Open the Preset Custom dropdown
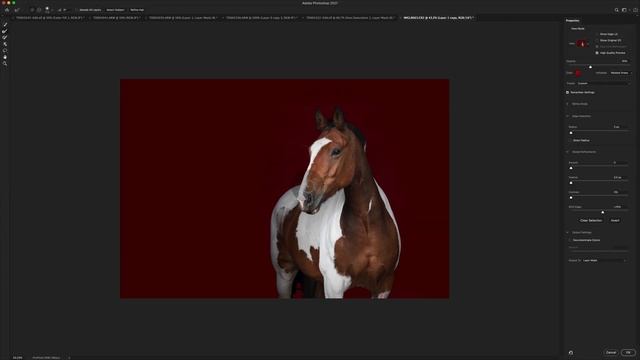Image resolution: width=640 pixels, height=360 pixels. 603,83
